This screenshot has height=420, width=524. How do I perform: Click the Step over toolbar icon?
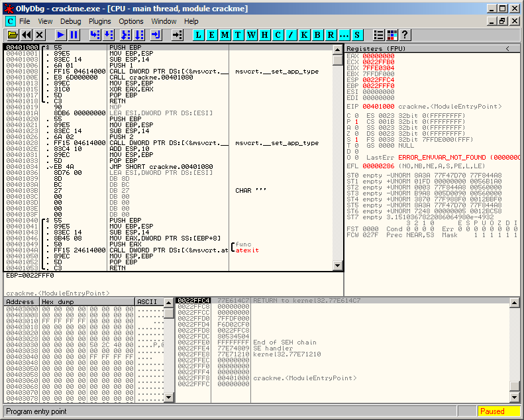click(x=109, y=34)
